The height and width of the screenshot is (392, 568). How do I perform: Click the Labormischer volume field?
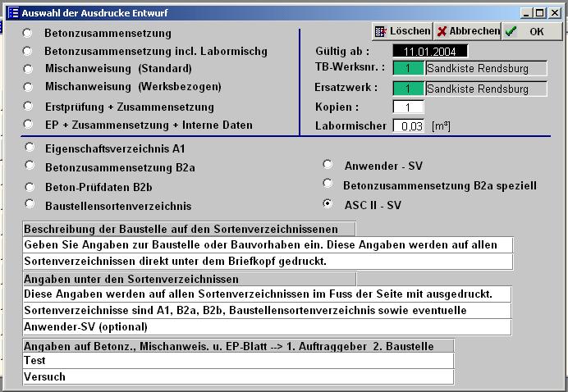pos(408,126)
